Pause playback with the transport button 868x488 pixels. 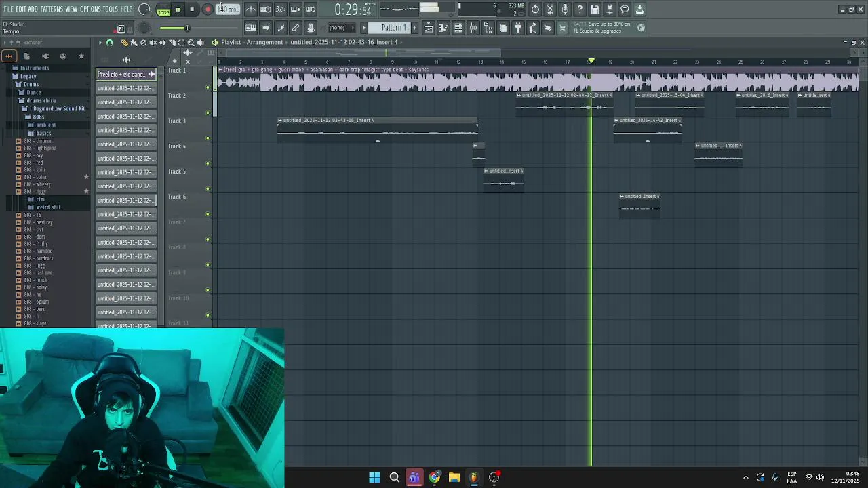pyautogui.click(x=178, y=9)
